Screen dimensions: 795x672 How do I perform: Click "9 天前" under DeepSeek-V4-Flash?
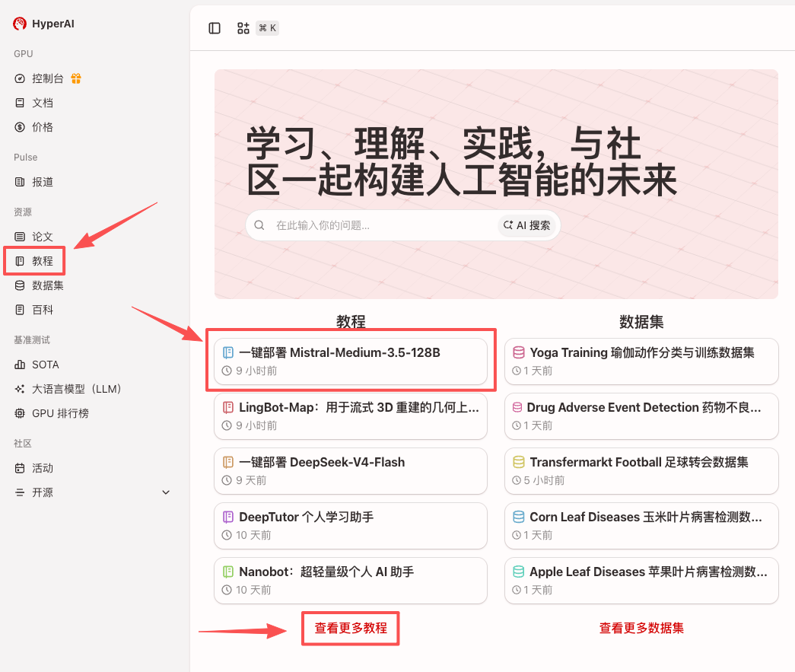[x=251, y=480]
